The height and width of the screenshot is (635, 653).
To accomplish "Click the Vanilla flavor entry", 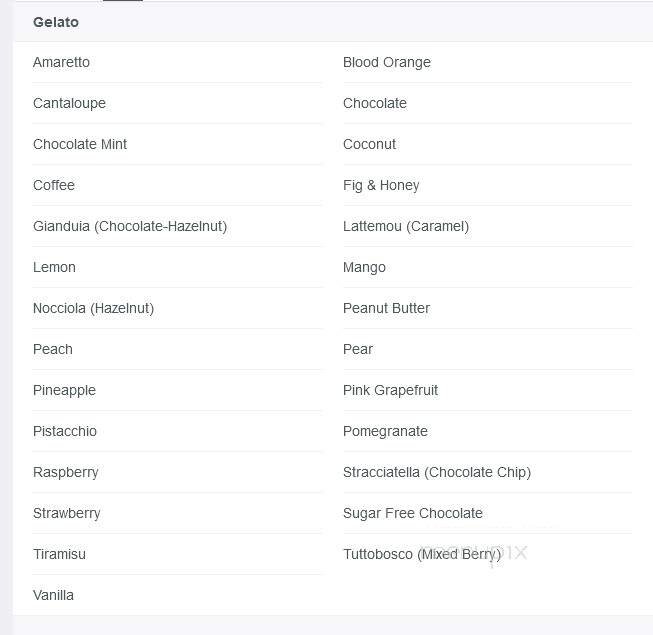I will (53, 595).
